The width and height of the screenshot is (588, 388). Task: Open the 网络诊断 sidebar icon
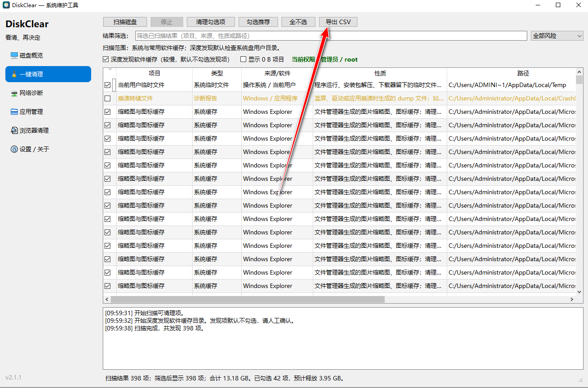[14, 93]
